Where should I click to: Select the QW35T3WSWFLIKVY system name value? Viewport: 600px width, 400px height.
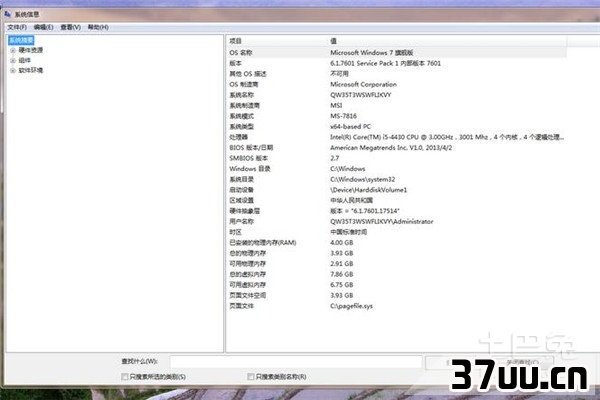pyautogui.click(x=360, y=95)
